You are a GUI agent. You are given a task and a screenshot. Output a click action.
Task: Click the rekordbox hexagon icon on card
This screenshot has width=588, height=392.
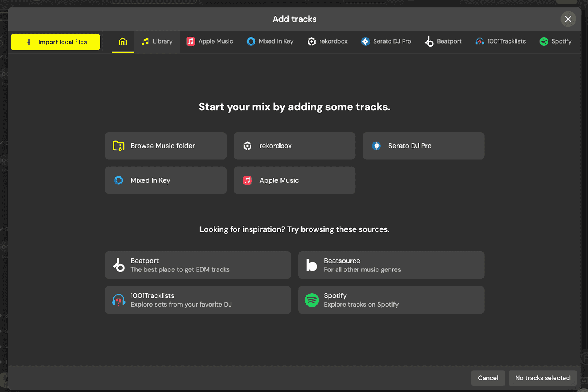pyautogui.click(x=248, y=146)
